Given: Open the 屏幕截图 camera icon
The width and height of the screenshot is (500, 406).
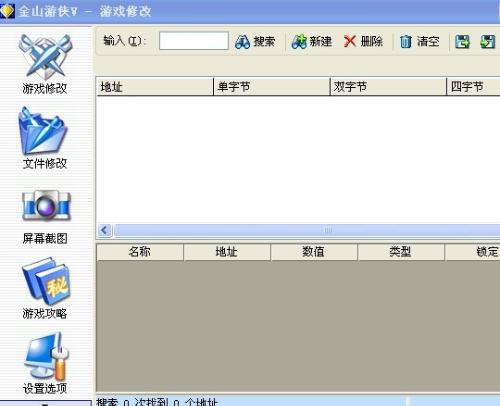Looking at the screenshot, I should pyautogui.click(x=46, y=206).
